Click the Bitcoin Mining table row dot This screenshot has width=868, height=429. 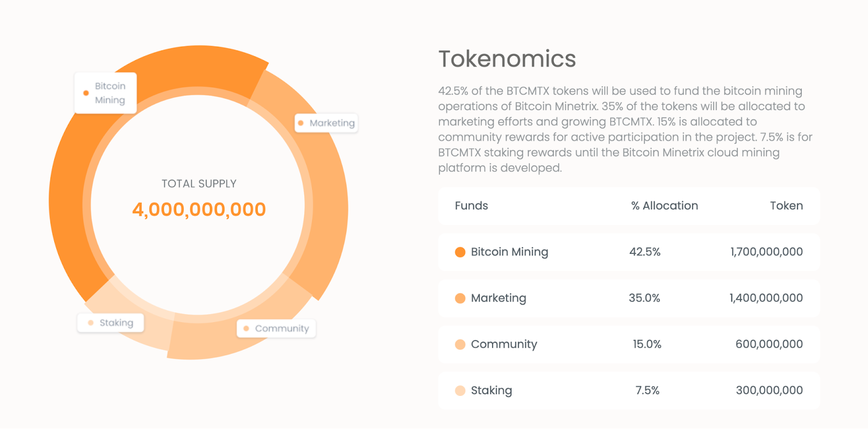(460, 252)
